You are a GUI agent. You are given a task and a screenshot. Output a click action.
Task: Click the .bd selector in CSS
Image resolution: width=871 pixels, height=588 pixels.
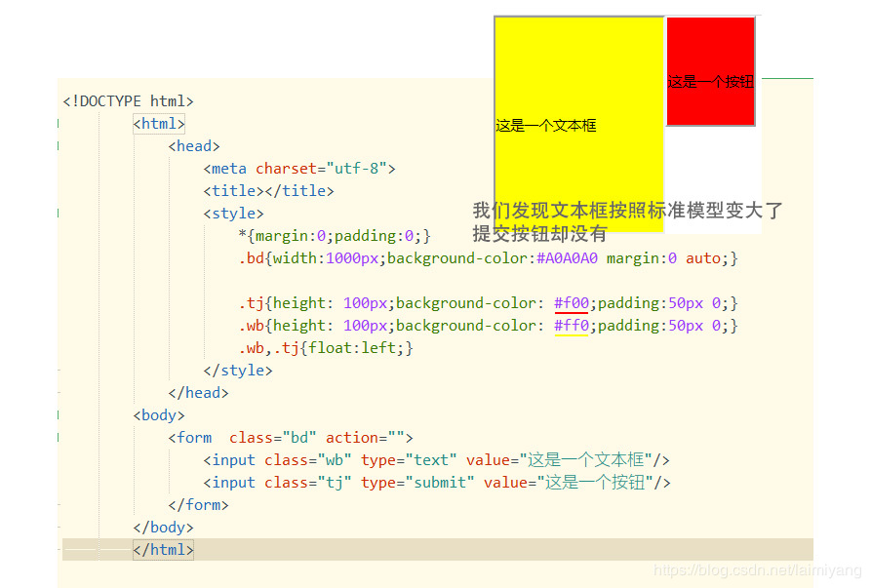(251, 258)
